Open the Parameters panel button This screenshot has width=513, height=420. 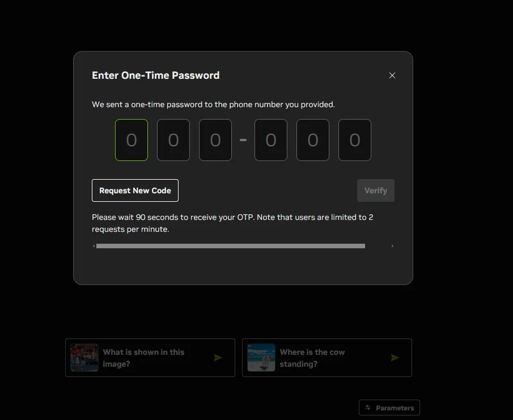[389, 408]
